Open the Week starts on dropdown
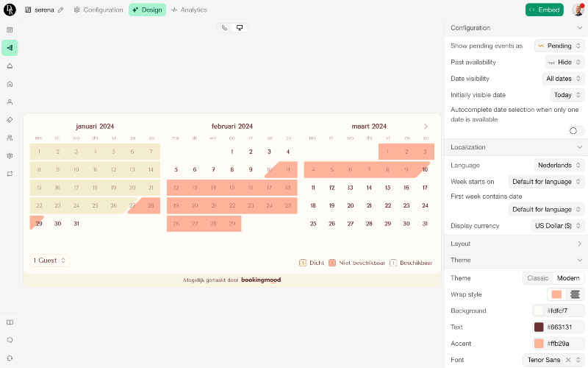Viewport: 588px width, 368px height. click(546, 182)
